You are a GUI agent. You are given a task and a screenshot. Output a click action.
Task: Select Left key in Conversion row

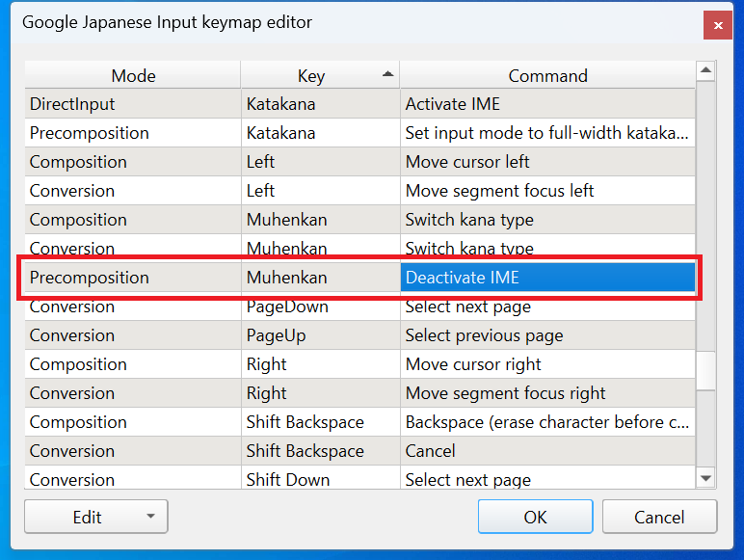(321, 190)
